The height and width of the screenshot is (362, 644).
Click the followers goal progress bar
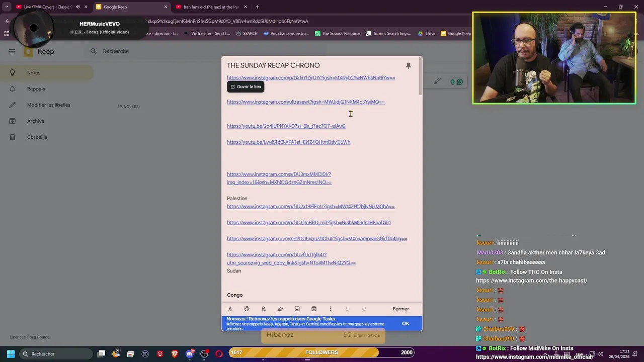321,352
